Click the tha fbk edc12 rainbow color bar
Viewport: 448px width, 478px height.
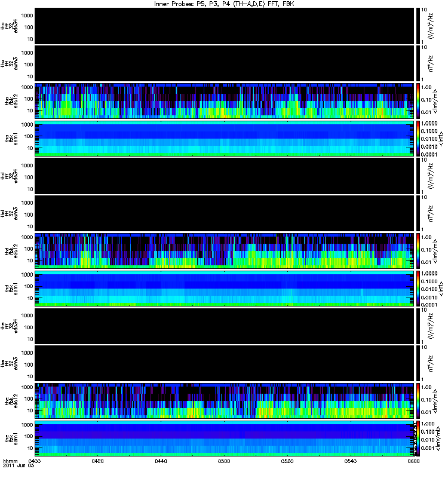pyautogui.click(x=418, y=101)
